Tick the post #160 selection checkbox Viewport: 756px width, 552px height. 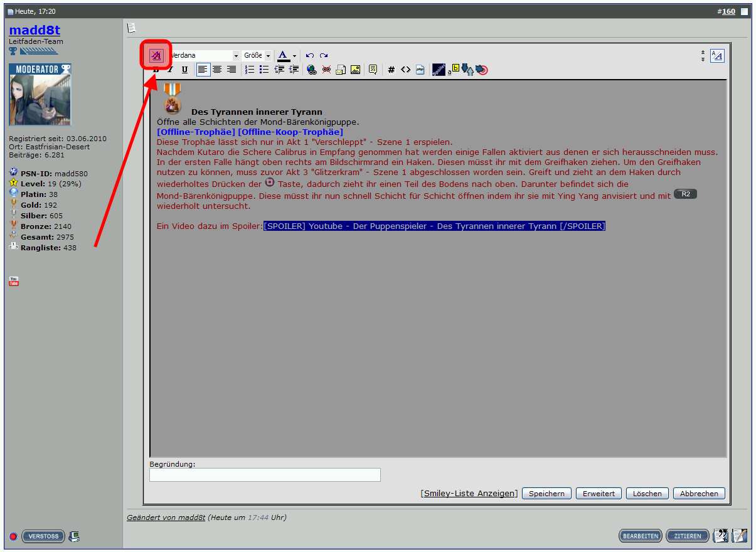tap(744, 11)
